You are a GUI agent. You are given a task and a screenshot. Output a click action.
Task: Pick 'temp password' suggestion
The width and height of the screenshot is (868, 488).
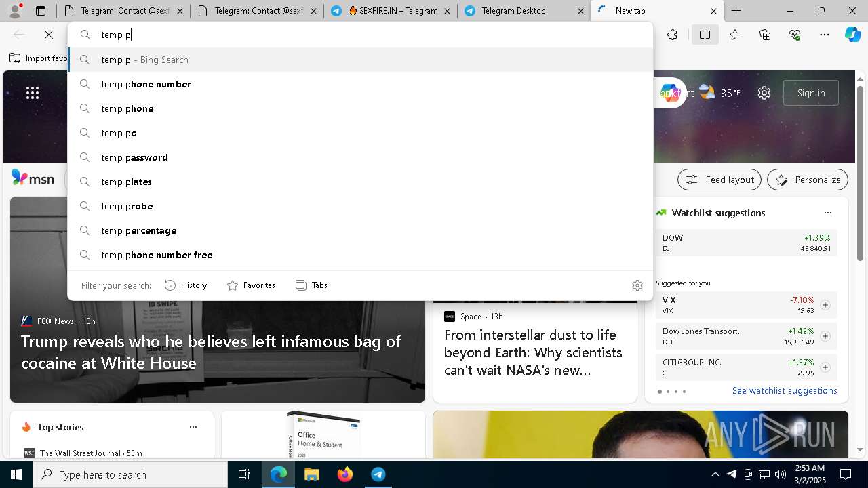click(x=360, y=157)
